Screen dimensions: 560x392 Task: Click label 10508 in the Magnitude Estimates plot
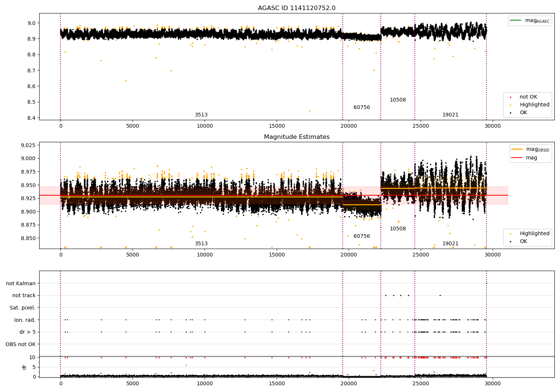(x=398, y=229)
